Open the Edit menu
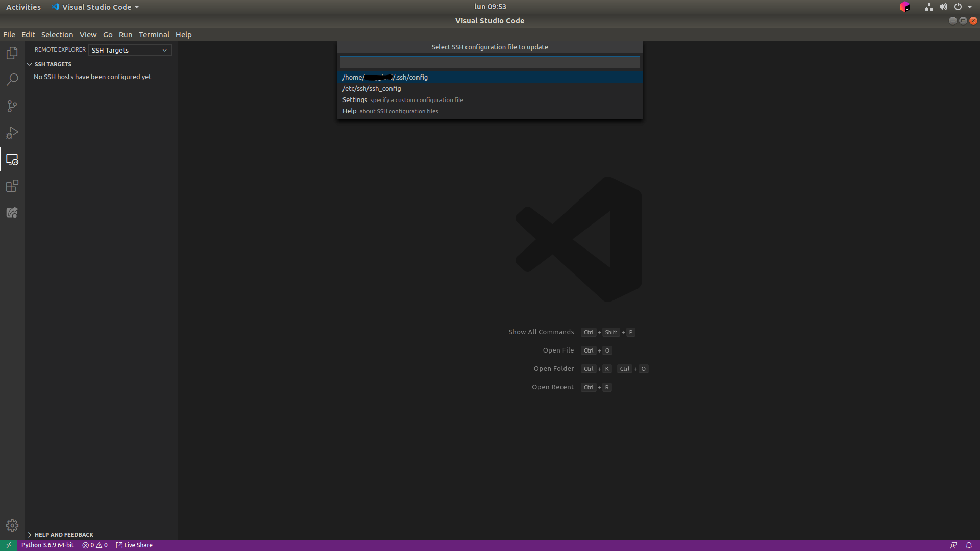This screenshot has width=980, height=551. 28,35
